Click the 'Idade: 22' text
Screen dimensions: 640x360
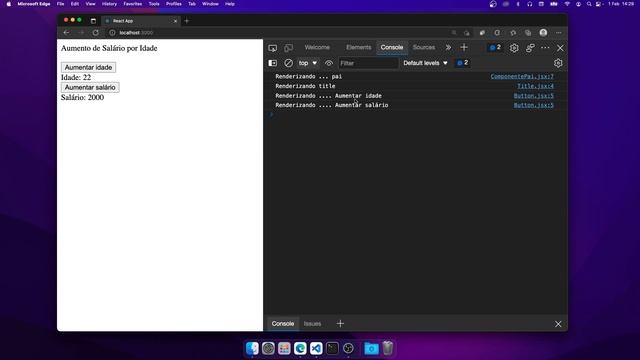76,78
